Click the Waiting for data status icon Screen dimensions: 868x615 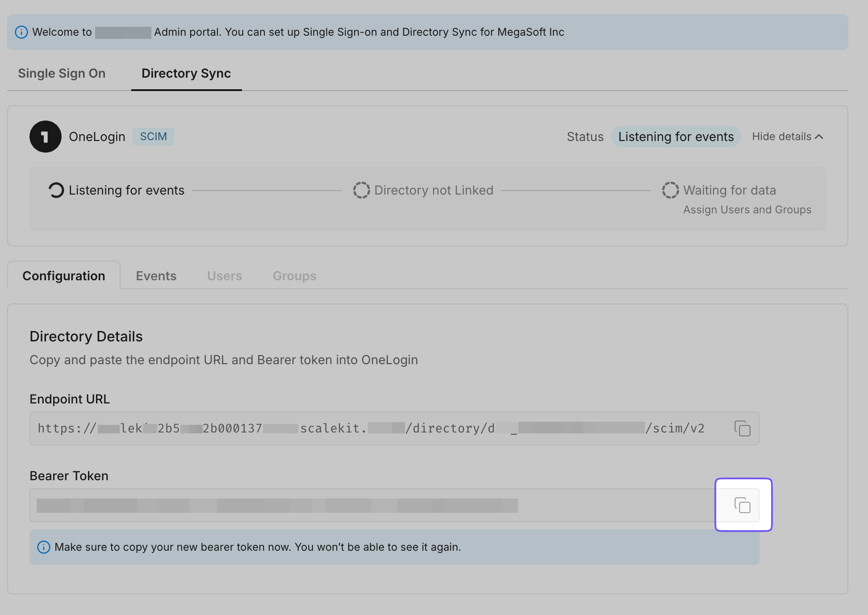coord(670,190)
